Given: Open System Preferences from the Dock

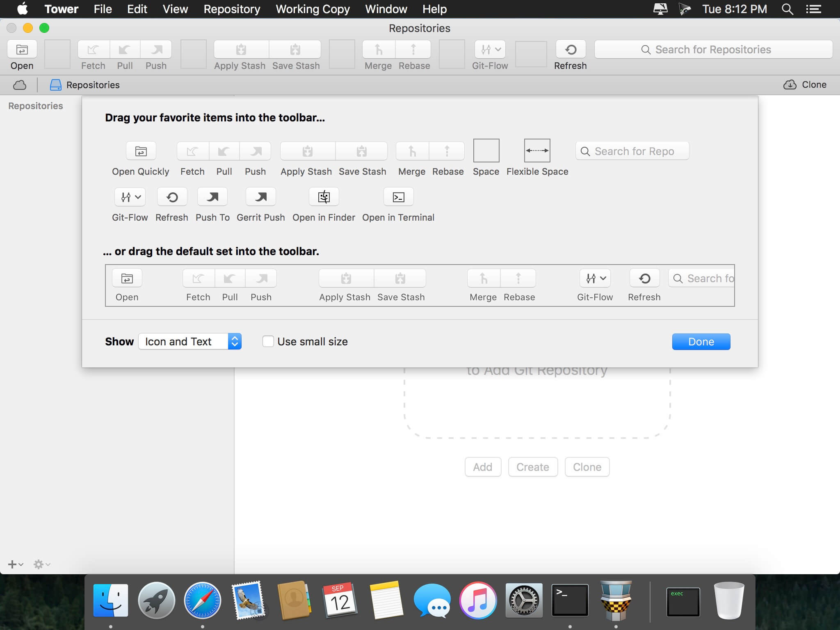Looking at the screenshot, I should 524,600.
